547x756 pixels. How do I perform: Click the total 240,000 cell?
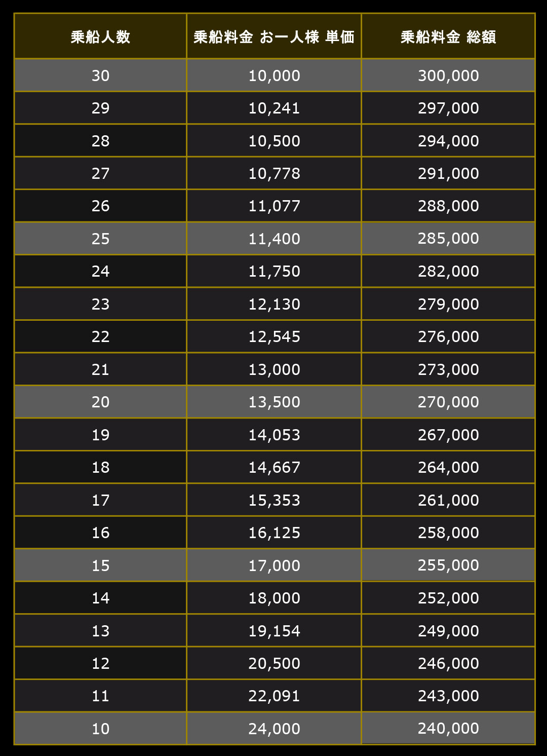(448, 728)
